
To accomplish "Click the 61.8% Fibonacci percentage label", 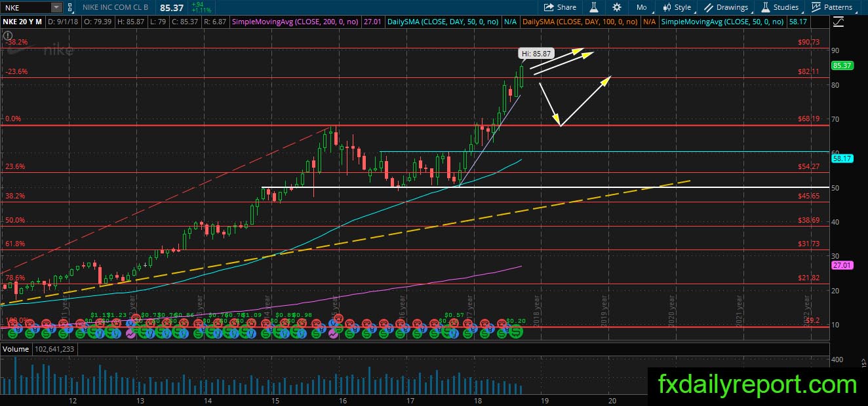I will tap(15, 244).
